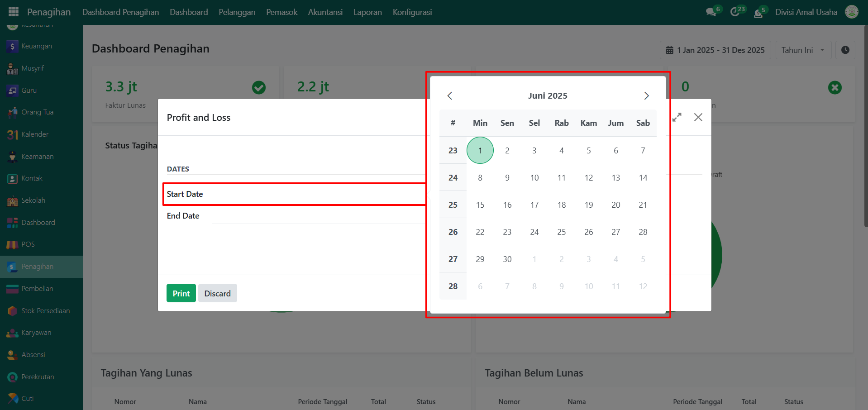Image resolution: width=868 pixels, height=410 pixels.
Task: Click the Discard button
Action: 217,293
